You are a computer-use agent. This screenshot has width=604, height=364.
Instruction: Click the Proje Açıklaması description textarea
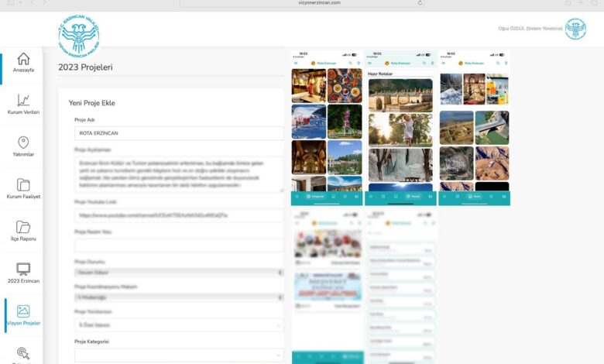pyautogui.click(x=179, y=174)
